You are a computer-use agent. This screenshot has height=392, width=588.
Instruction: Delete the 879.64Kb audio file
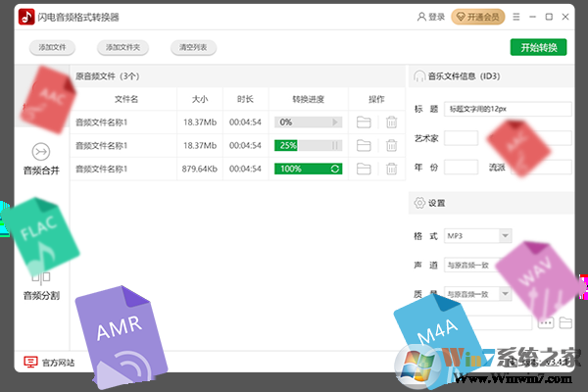coord(391,169)
